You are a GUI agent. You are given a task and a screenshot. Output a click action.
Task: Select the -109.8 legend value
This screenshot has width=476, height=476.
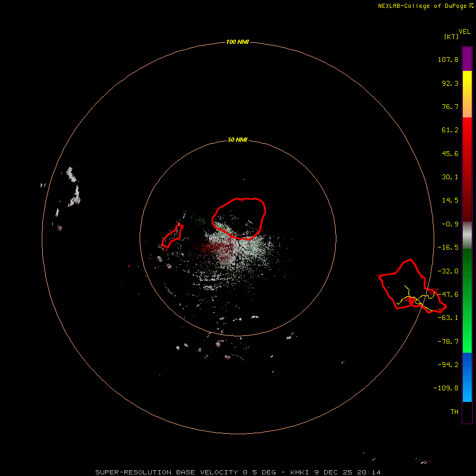click(446, 388)
